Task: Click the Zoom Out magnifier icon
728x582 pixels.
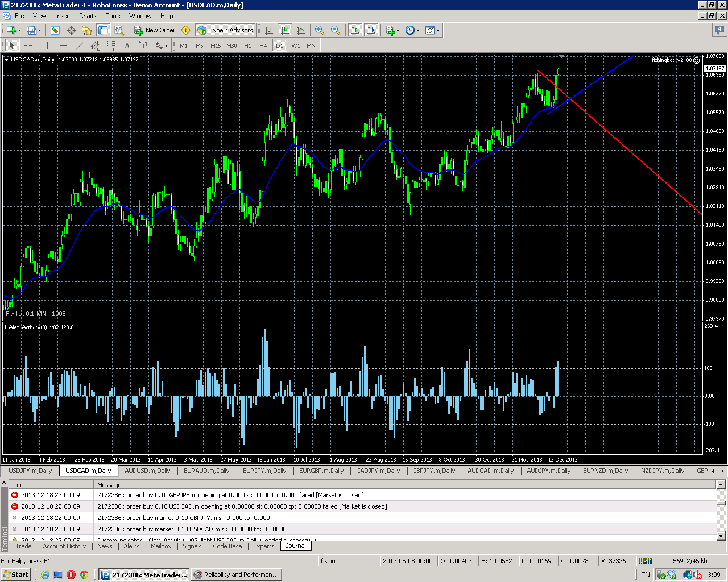Action: click(336, 30)
